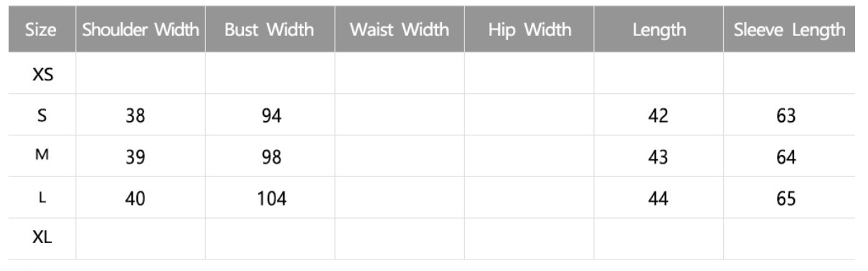Screen dimensions: 868x271
Task: Select the Shoulder Width column header
Action: (141, 31)
